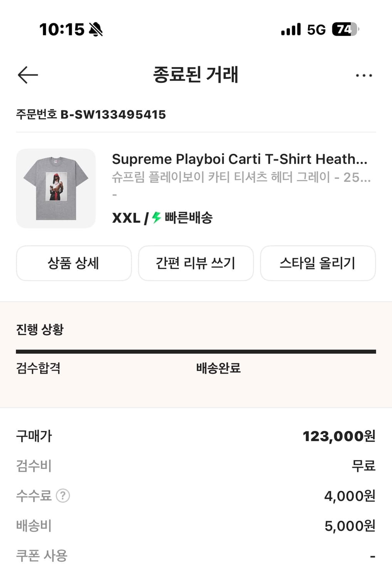Expand the truncated Korean product name text
Image resolution: width=392 pixels, height=578 pixels.
[241, 178]
